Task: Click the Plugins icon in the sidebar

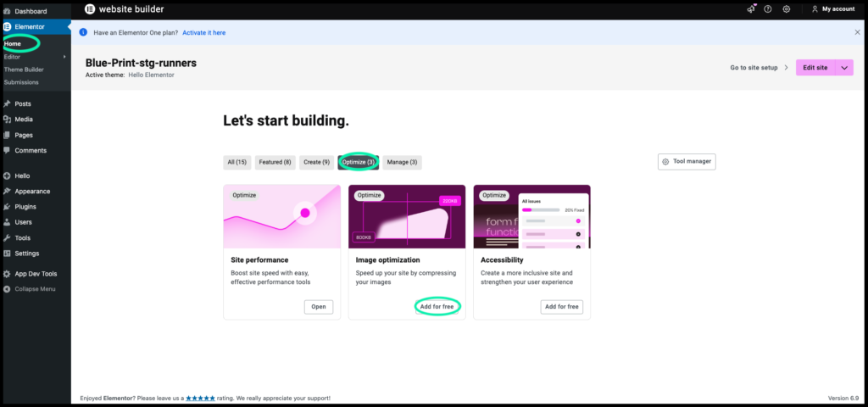Action: 7,207
